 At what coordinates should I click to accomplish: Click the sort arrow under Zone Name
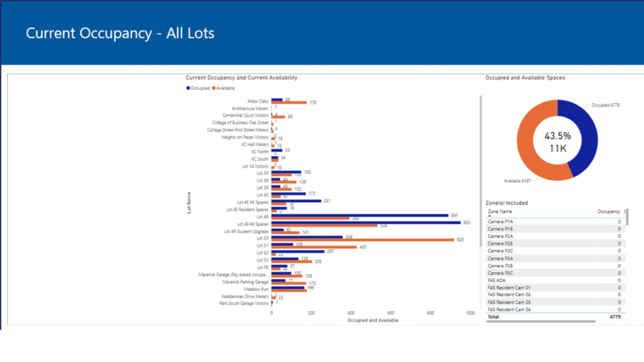490,216
